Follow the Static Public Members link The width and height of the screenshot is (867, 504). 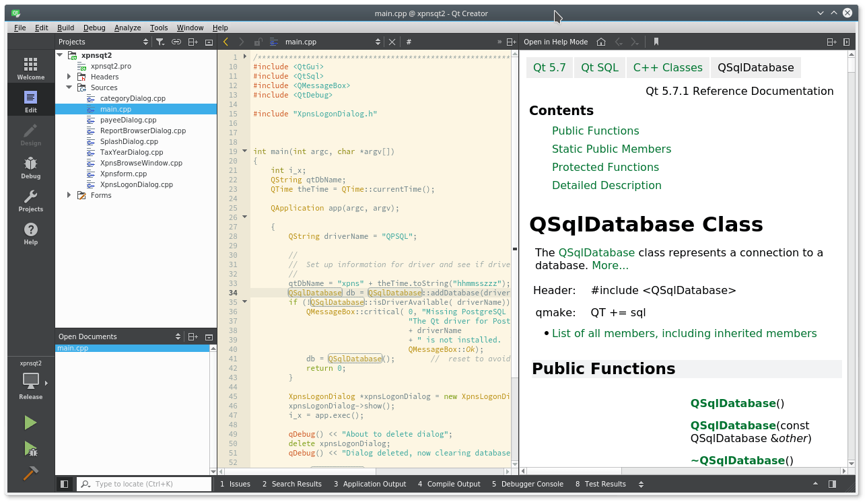pyautogui.click(x=612, y=149)
